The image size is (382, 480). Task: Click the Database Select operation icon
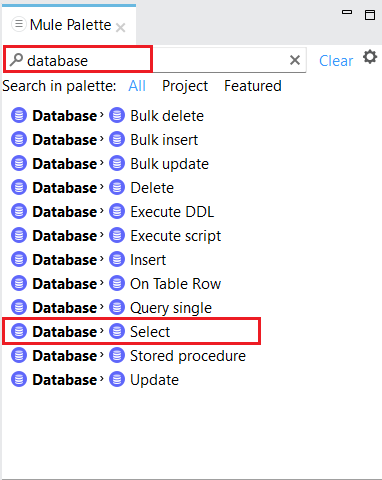pyautogui.click(x=117, y=331)
